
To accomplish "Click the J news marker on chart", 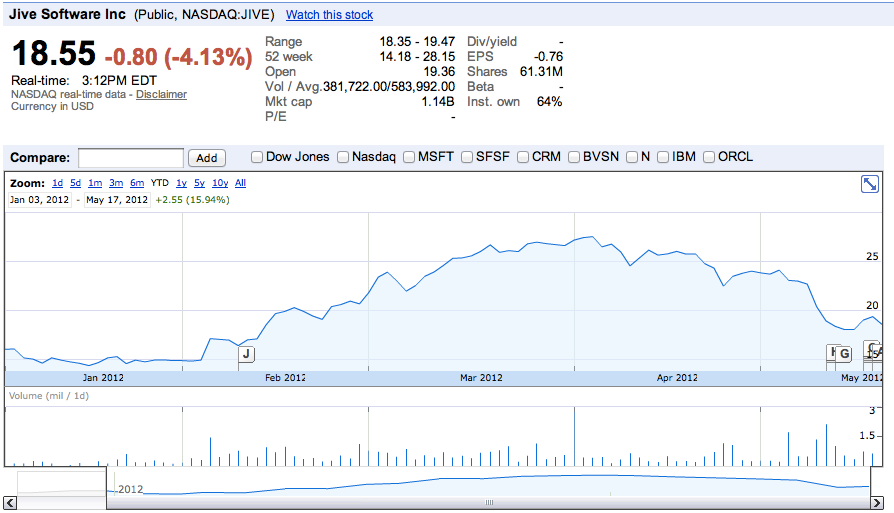I will click(246, 353).
